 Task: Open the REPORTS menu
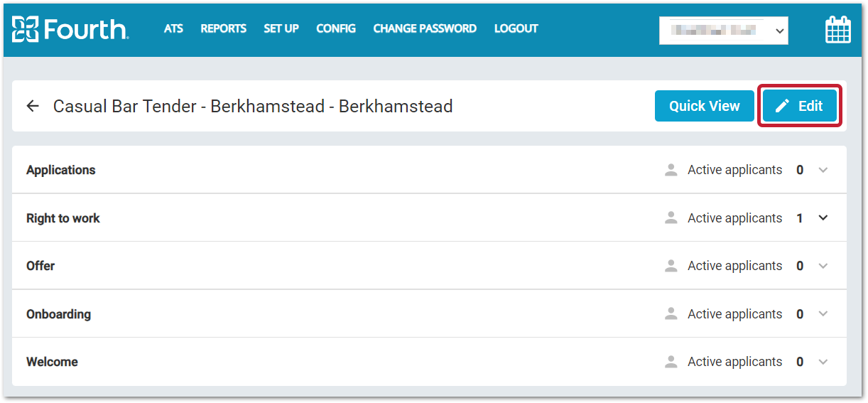(x=223, y=29)
